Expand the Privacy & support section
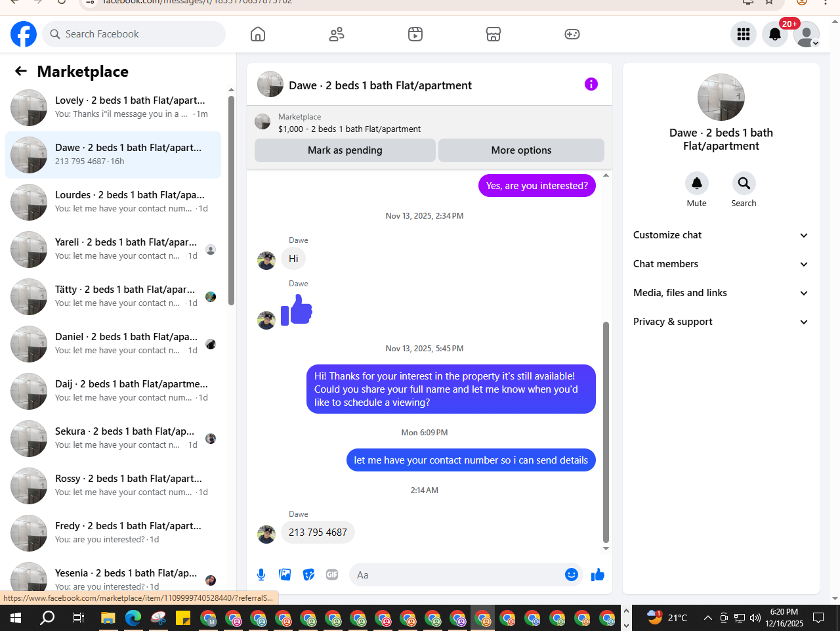This screenshot has width=840, height=631. 721,322
